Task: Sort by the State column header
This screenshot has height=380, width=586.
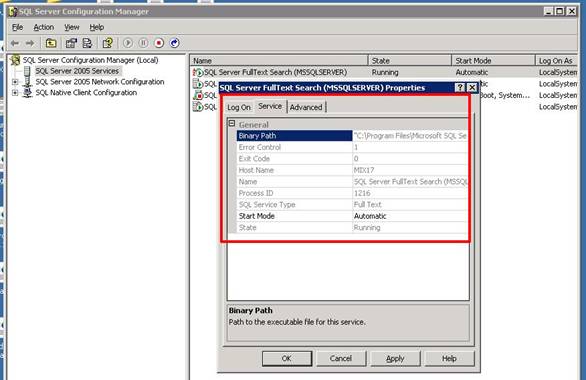Action: click(410, 61)
